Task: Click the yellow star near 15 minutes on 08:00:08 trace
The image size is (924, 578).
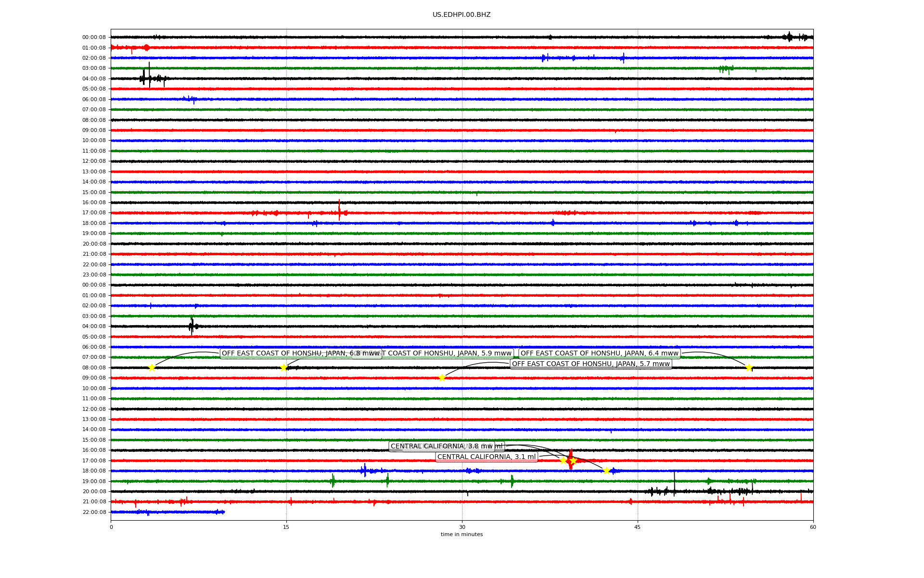Action: click(283, 368)
